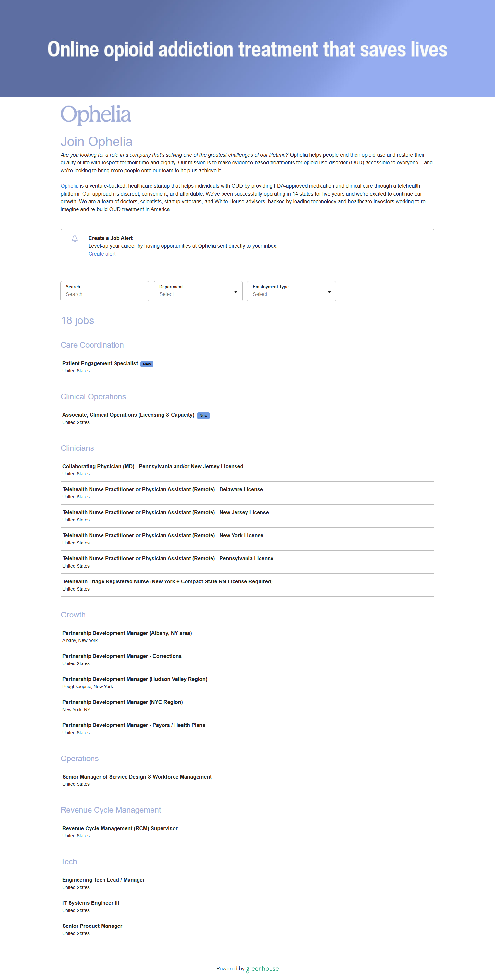The image size is (495, 980).
Task: Open the Engineering Tech Lead / Manager job
Action: click(247, 883)
